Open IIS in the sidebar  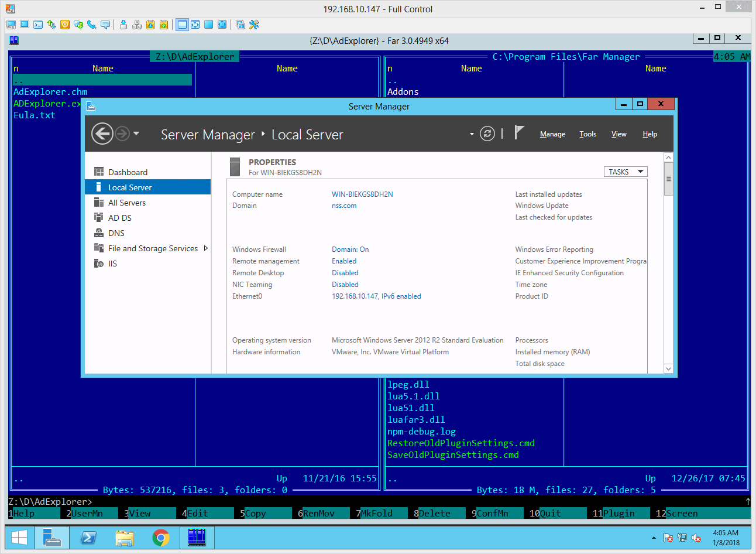147,264
